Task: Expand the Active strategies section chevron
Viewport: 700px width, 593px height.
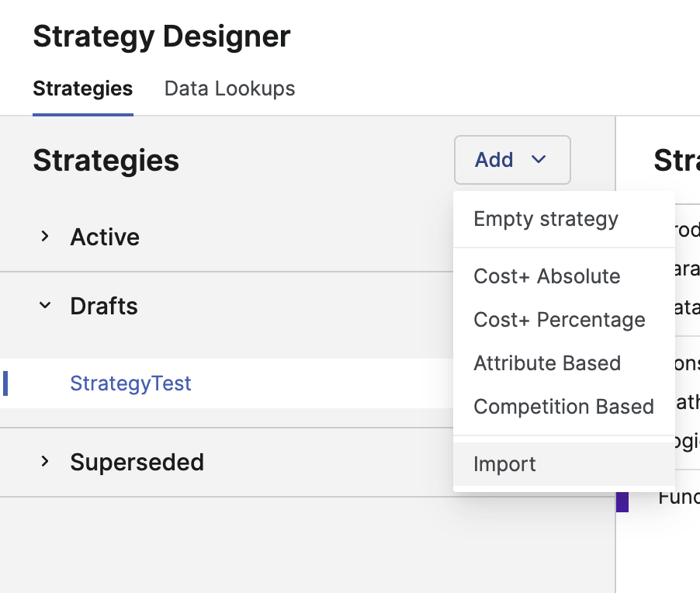Action: click(45, 237)
